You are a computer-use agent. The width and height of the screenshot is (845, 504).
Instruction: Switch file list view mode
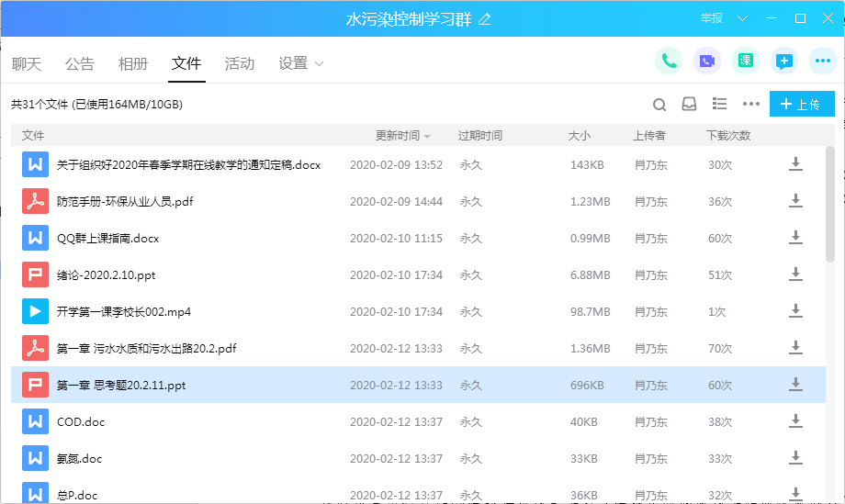pos(720,105)
